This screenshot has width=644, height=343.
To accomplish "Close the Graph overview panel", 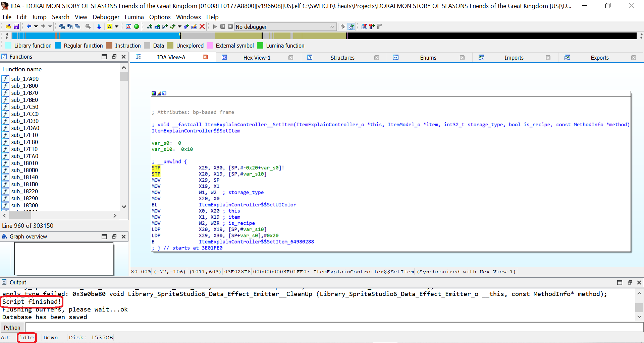I will (123, 236).
